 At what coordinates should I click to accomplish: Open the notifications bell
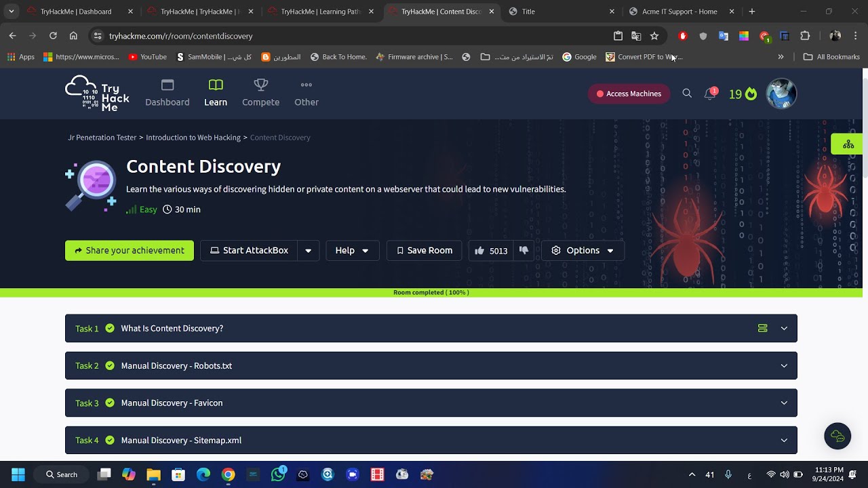[x=710, y=94]
